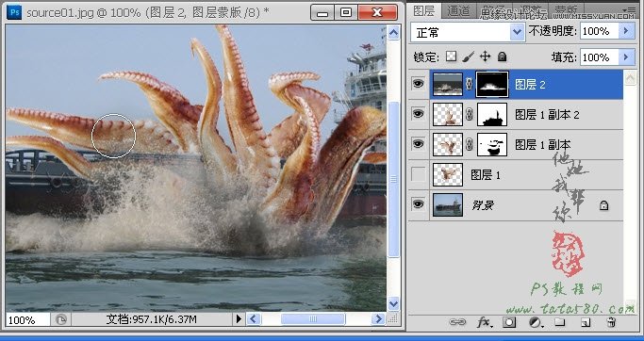Maximize the source01.jpg document window
Screen dimensions: 644x341
coord(346,12)
